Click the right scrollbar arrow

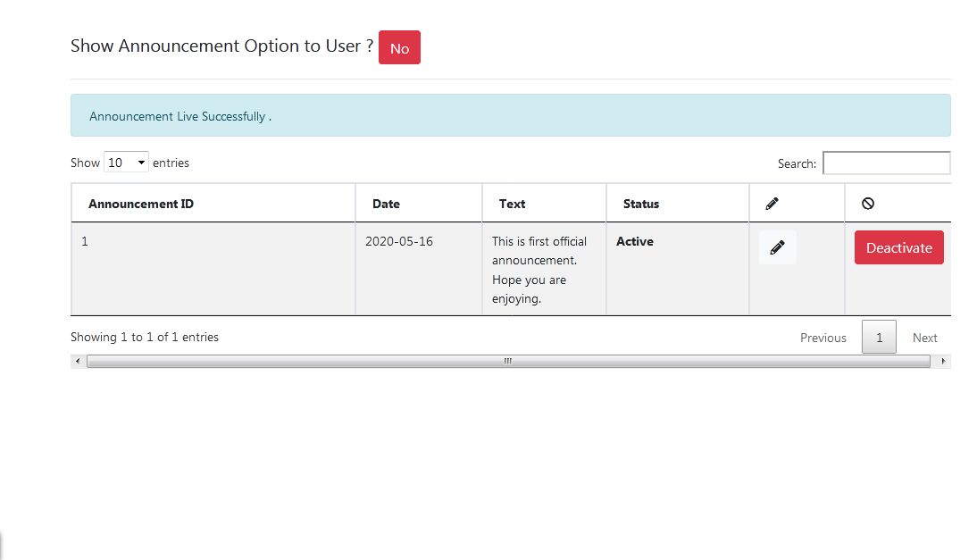point(943,361)
